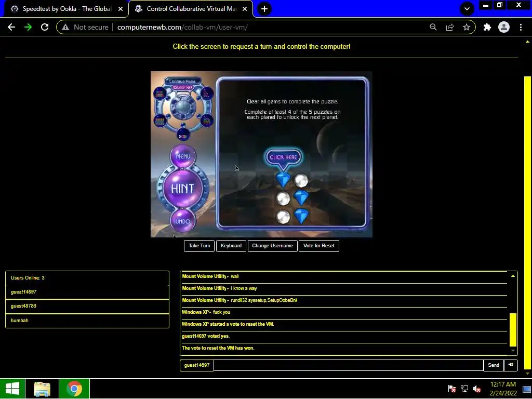Image resolution: width=532 pixels, height=399 pixels.
Task: Select the lower-left puzzle planet icon
Action: (160, 121)
